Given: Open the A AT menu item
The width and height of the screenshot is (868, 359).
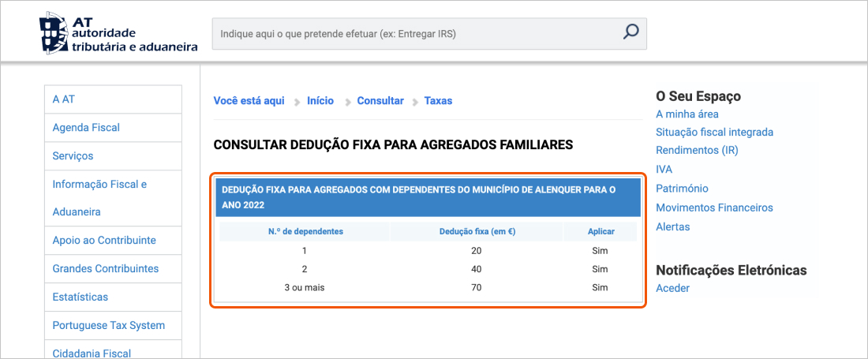Looking at the screenshot, I should click(x=64, y=99).
